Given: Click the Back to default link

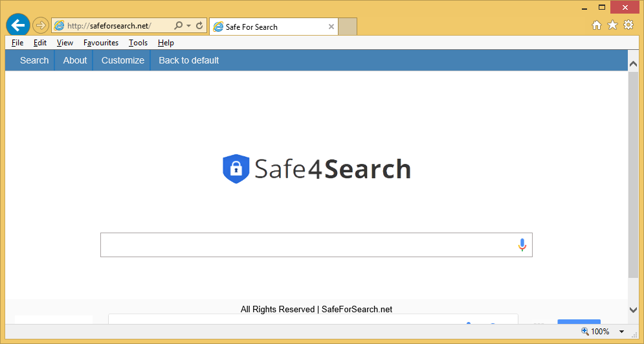Looking at the screenshot, I should click(189, 60).
